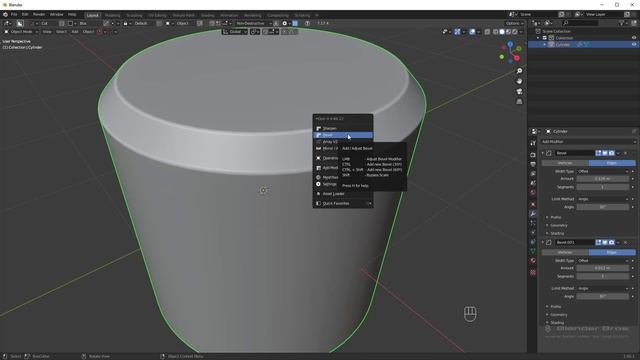Open the Add Modifier dropdown
This screenshot has width=640, height=360.
click(x=588, y=142)
